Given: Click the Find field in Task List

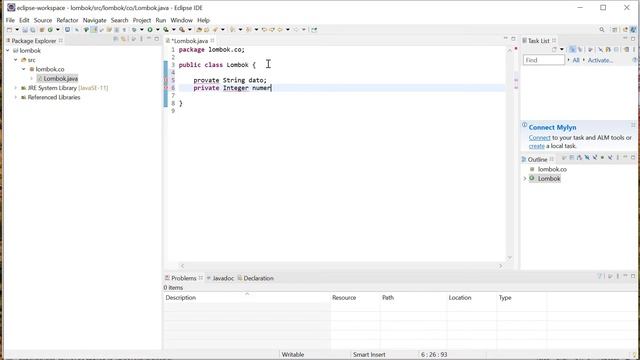Looking at the screenshot, I should coord(544,60).
